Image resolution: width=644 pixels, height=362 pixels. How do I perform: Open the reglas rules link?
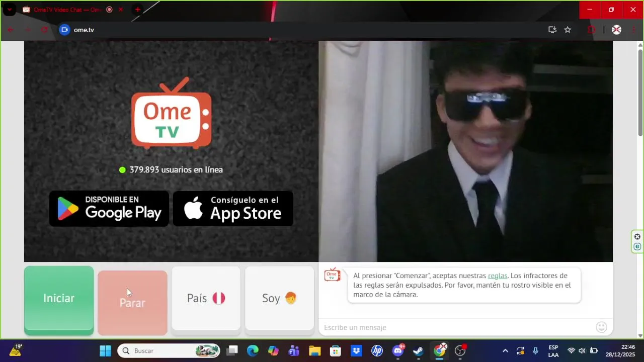click(498, 276)
